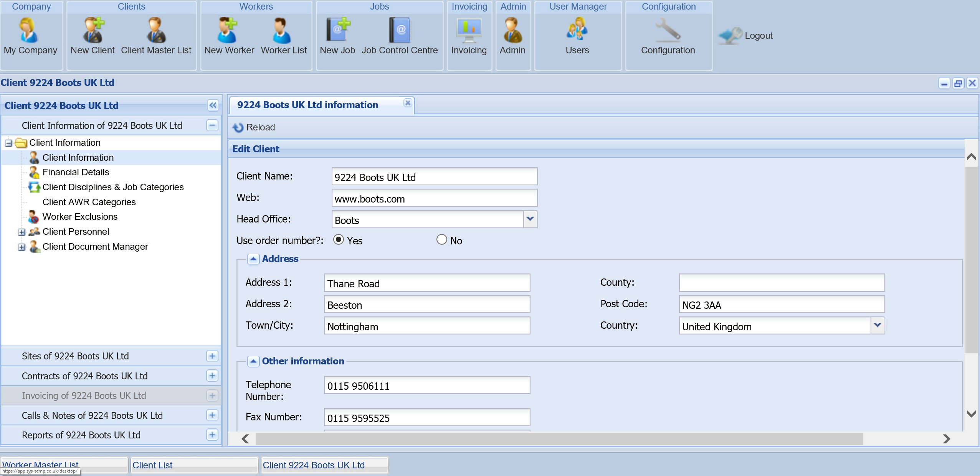Click the New Client icon
980x476 pixels.
pos(93,30)
